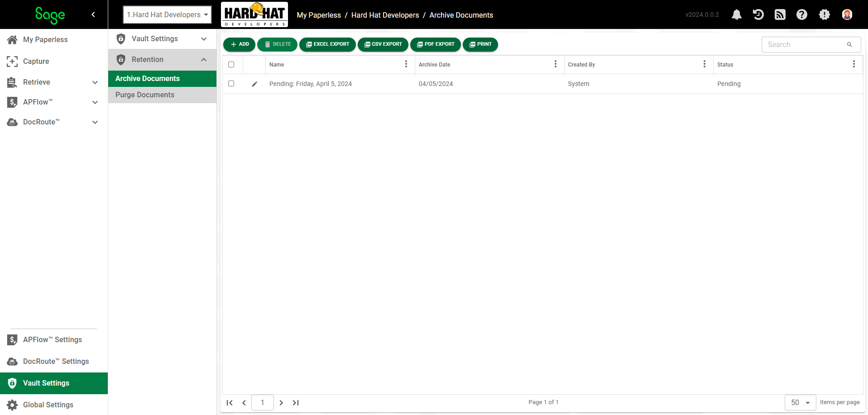
Task: Select the header select-all checkbox
Action: click(231, 64)
